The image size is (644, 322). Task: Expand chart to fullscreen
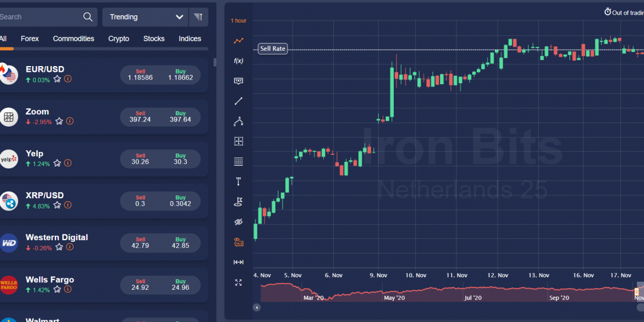[238, 282]
